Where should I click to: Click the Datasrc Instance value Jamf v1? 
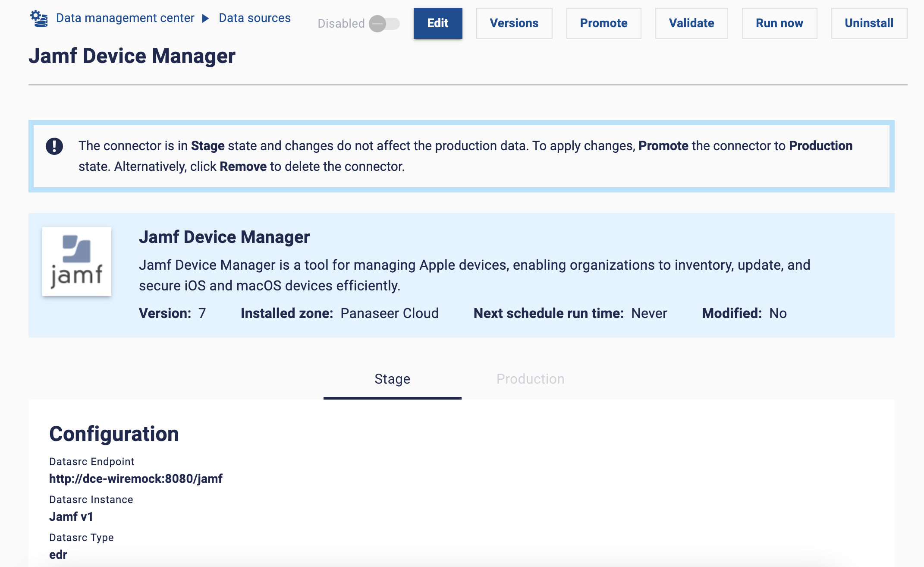coord(71,517)
